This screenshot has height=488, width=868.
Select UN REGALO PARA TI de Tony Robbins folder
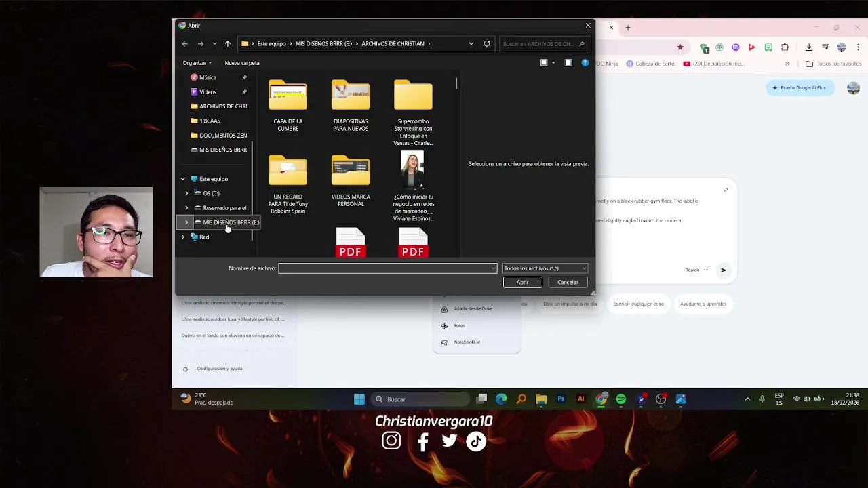tap(288, 184)
